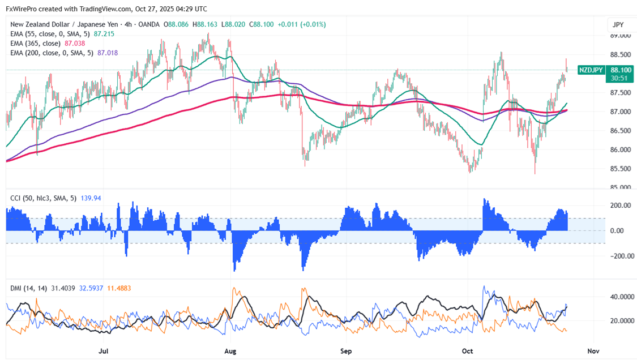Click the 87.500 price axis label
This screenshot has height=364, width=637.
click(621, 93)
